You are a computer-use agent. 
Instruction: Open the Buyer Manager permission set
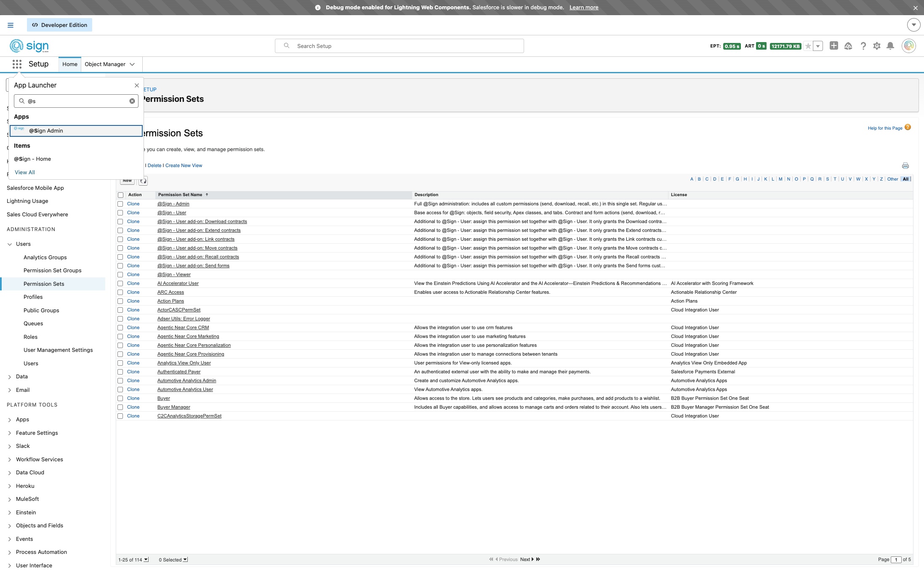click(x=173, y=407)
